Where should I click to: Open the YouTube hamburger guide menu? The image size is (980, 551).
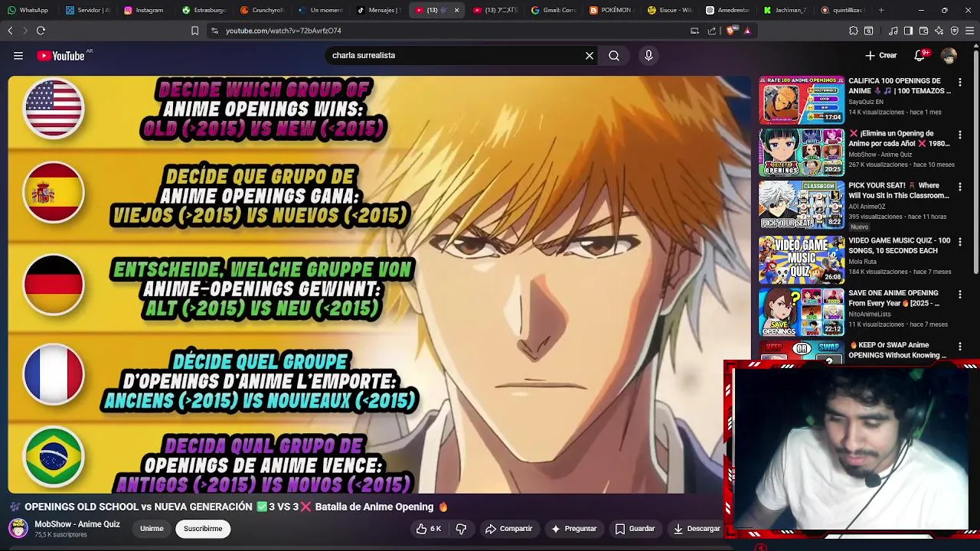tap(18, 55)
